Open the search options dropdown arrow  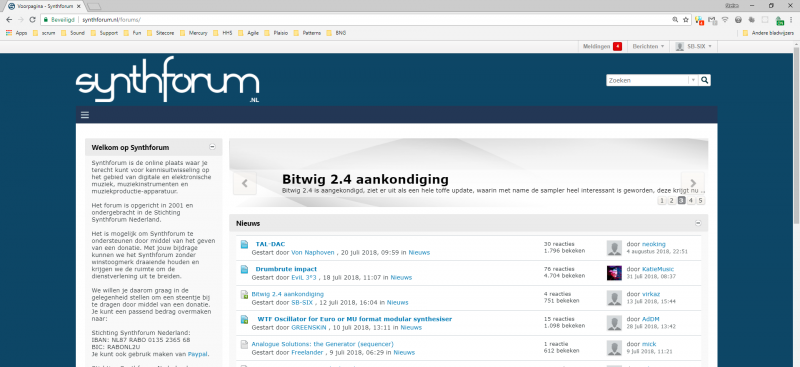[x=693, y=80]
